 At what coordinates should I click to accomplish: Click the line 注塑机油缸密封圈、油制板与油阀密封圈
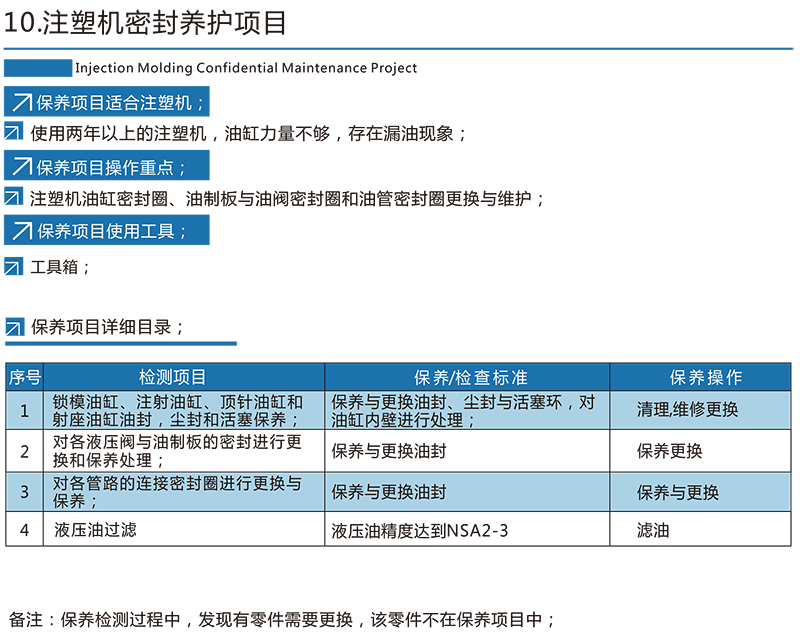tap(287, 199)
